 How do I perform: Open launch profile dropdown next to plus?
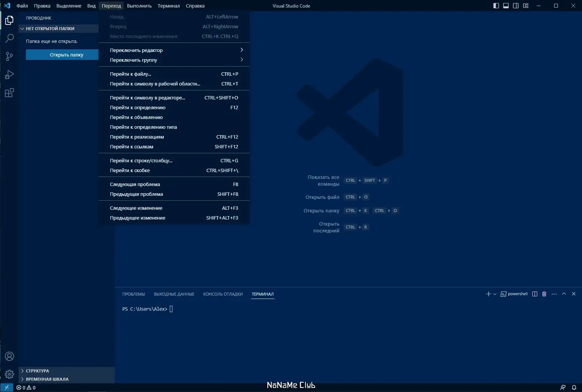point(495,294)
